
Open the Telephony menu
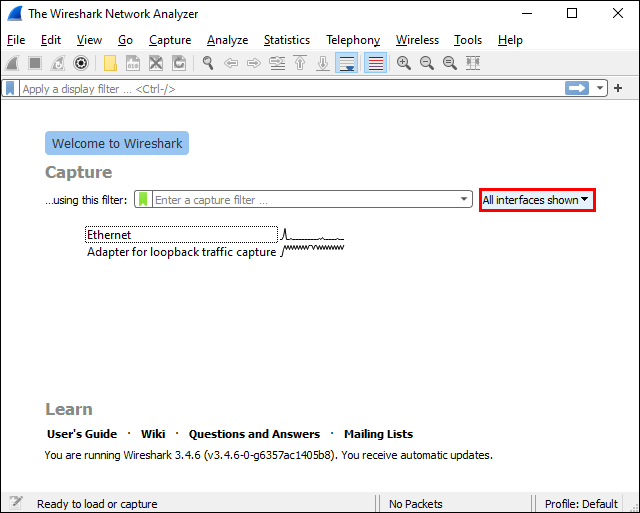pos(353,40)
